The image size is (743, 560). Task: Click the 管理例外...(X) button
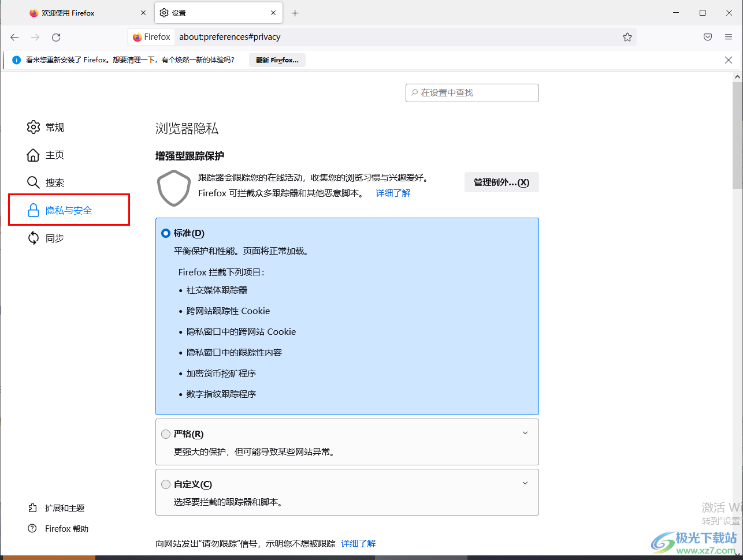(x=501, y=182)
